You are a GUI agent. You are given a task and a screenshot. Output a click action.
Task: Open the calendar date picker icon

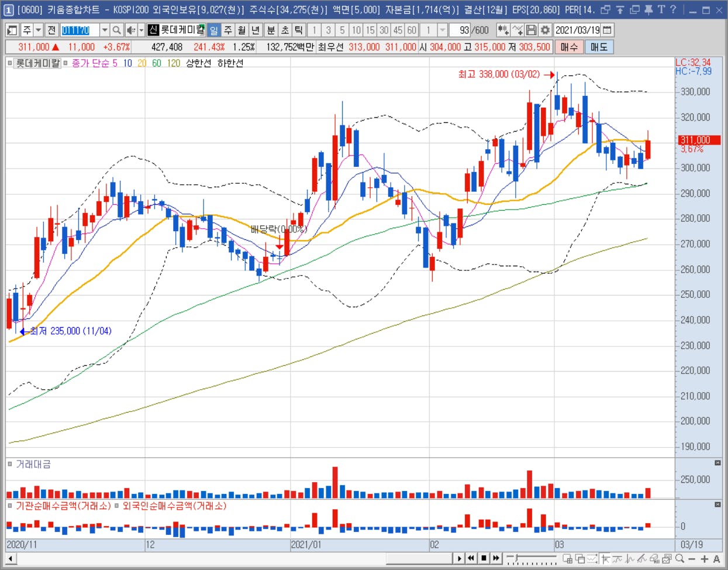click(607, 30)
